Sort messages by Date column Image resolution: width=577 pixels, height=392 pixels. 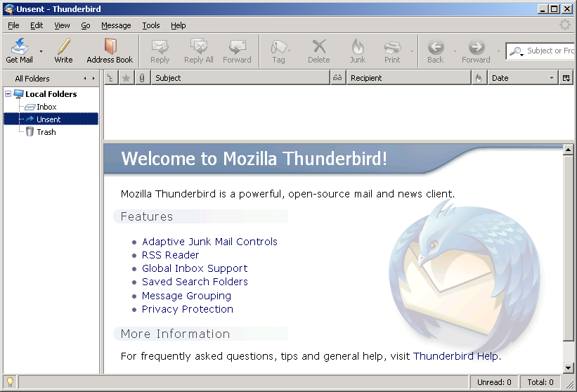click(x=523, y=78)
